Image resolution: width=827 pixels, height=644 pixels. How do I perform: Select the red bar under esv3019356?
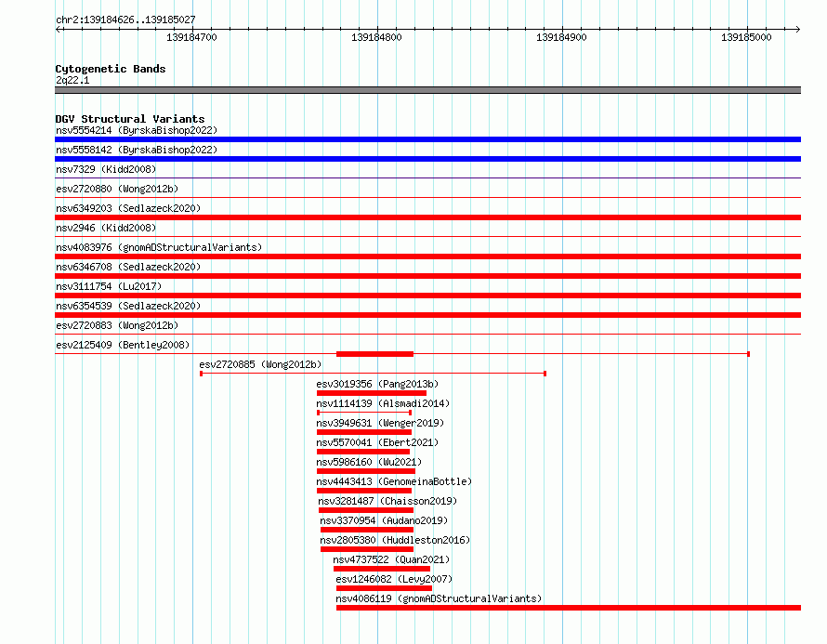[x=372, y=393]
